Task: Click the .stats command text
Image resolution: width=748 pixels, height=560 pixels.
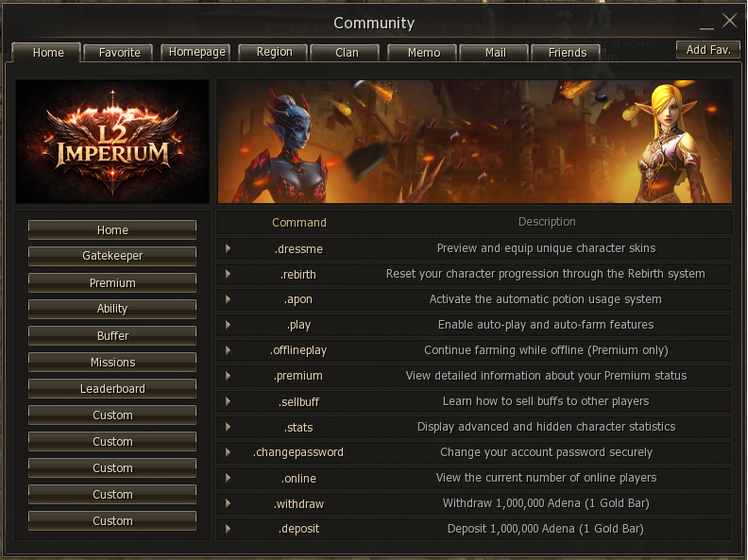Action: tap(298, 428)
